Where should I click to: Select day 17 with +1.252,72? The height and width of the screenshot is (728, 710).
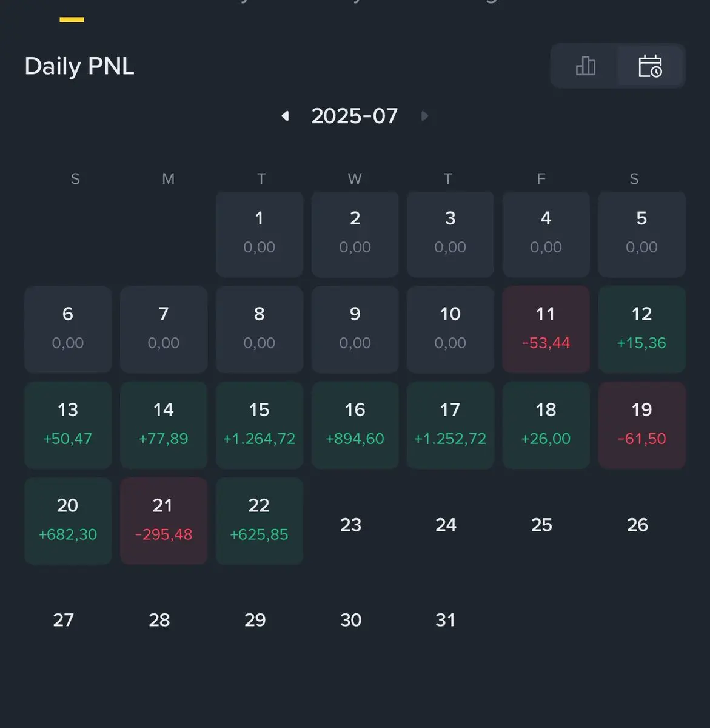point(450,425)
